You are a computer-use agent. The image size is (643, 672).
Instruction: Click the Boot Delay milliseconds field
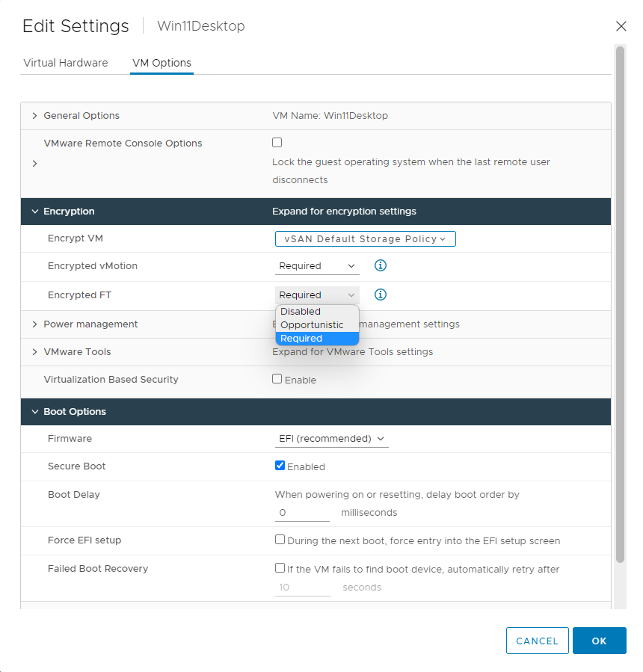302,513
